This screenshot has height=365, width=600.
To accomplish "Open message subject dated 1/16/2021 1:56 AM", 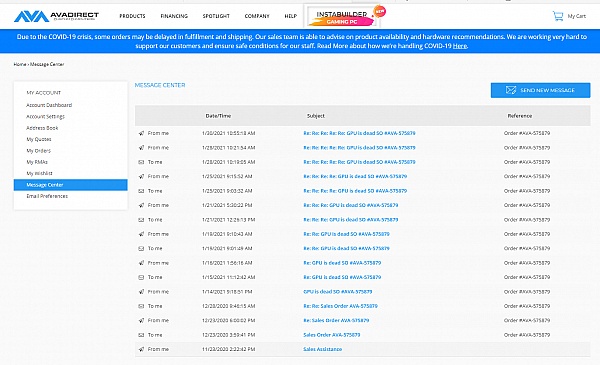I will coord(342,263).
